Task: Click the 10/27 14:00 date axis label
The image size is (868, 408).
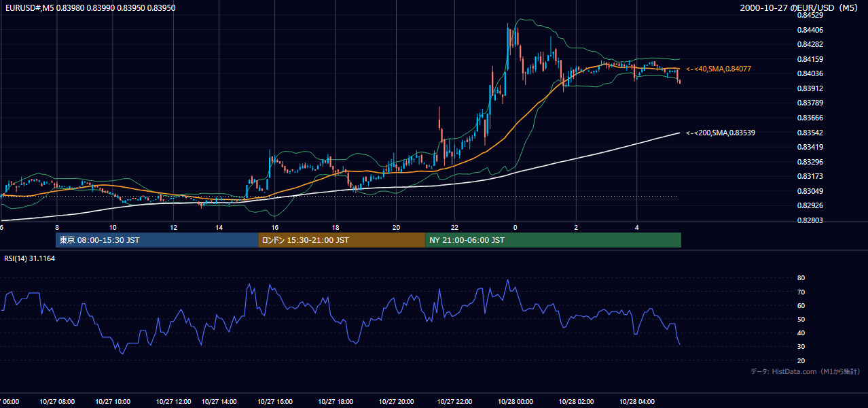Action: pyautogui.click(x=219, y=401)
